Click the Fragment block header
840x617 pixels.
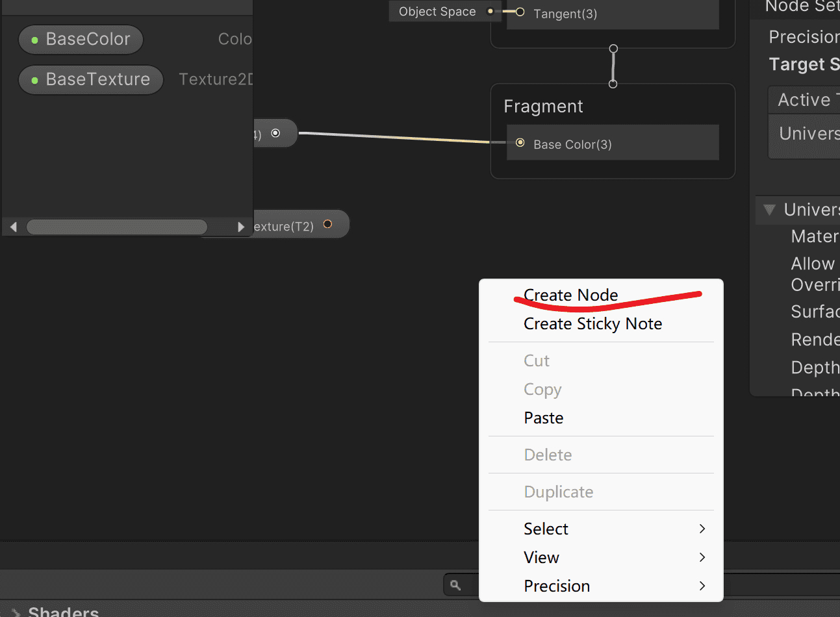coord(543,107)
